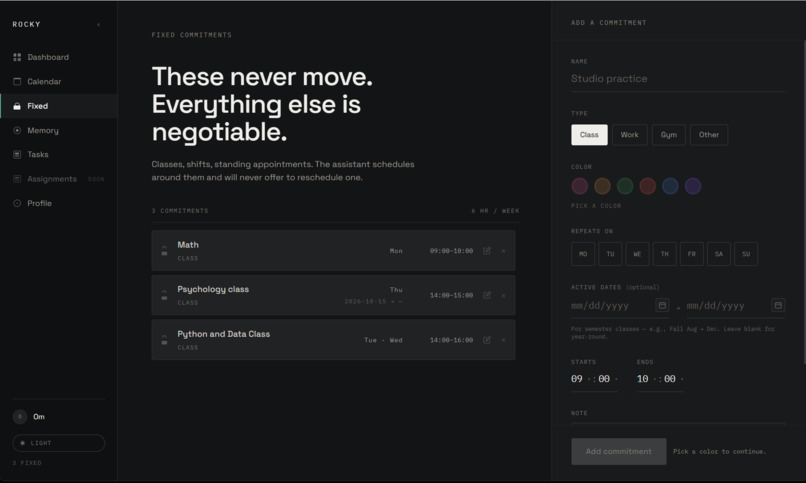806x483 pixels.
Task: Edit the Python and Data Class commitment
Action: click(487, 340)
